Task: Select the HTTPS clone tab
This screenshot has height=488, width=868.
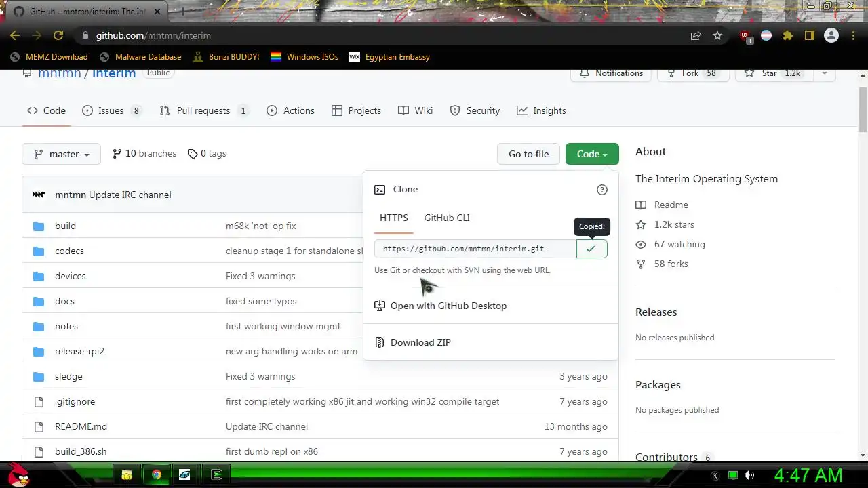Action: 394,218
